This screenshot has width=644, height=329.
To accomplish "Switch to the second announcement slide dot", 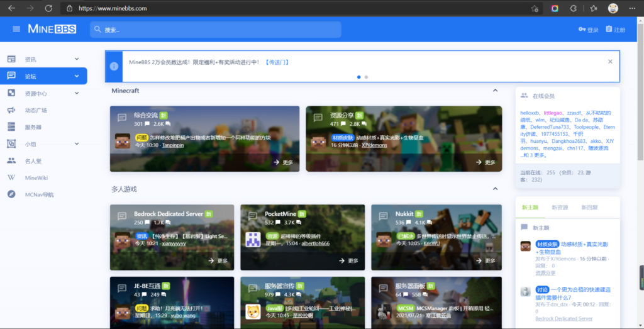I will [x=367, y=77].
